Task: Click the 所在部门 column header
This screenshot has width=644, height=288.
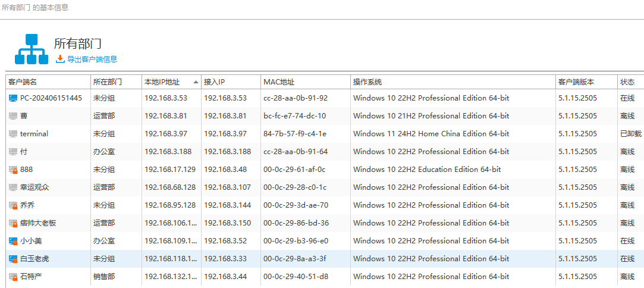Action: (x=108, y=82)
